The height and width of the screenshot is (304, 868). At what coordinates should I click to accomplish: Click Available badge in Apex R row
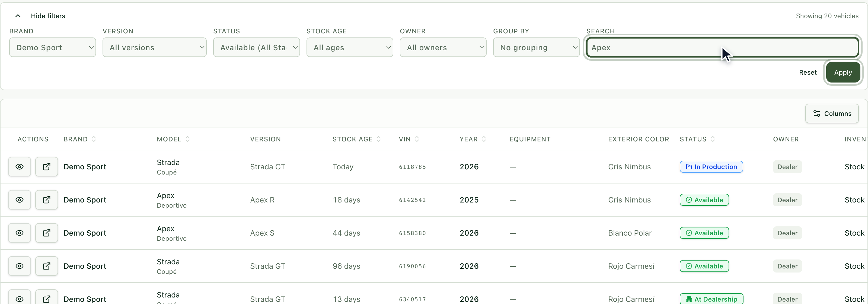(704, 199)
